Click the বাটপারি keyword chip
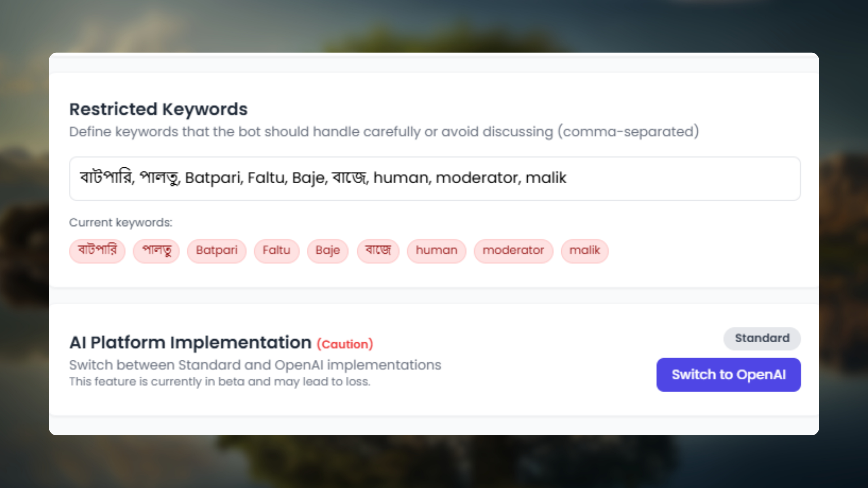The image size is (868, 488). tap(97, 251)
